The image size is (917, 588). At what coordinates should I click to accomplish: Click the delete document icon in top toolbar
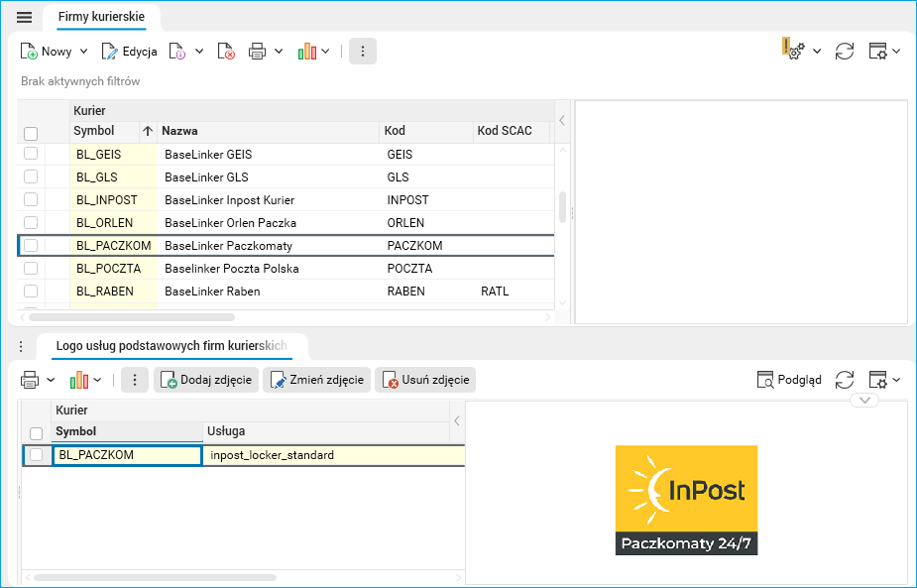(226, 52)
